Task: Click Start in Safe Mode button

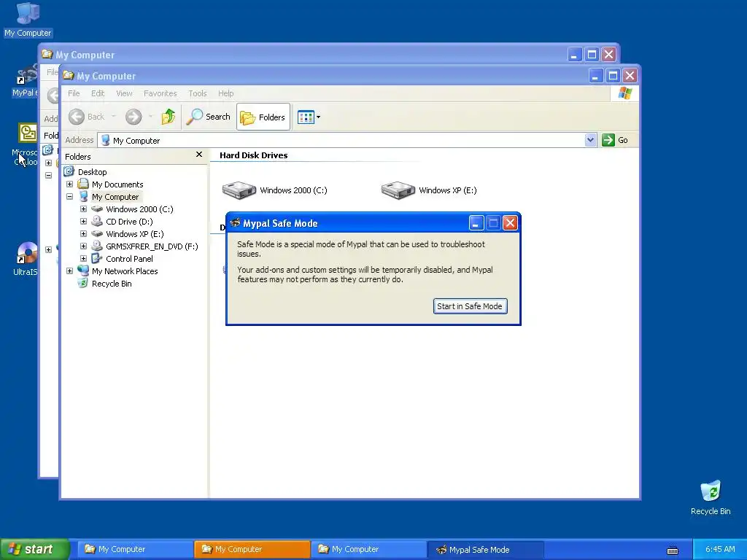Action: 470,306
